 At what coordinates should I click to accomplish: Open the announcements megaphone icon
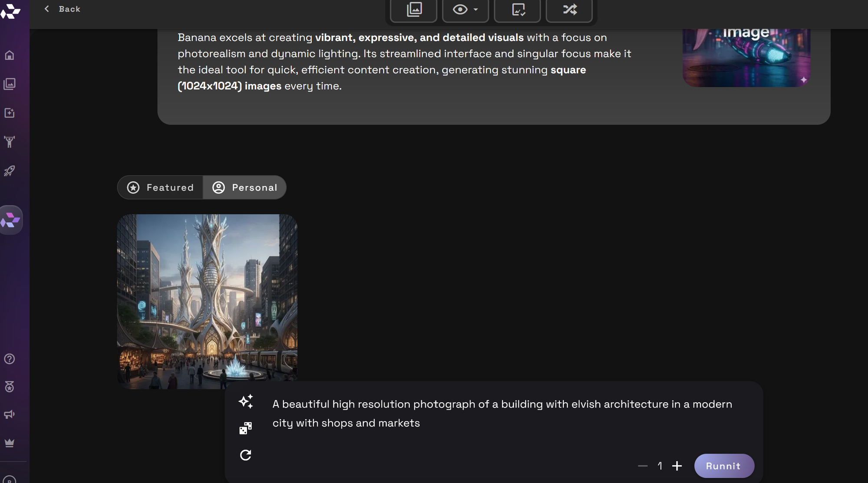9,414
